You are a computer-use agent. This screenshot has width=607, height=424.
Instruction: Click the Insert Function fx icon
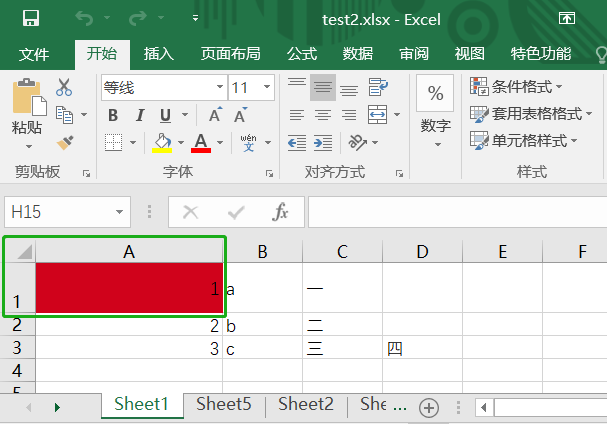(x=281, y=212)
